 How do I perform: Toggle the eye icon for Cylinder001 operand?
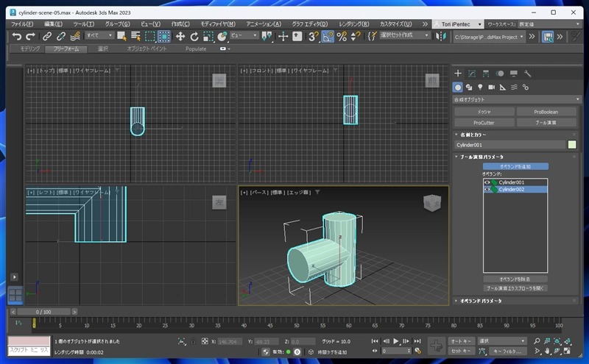(487, 182)
